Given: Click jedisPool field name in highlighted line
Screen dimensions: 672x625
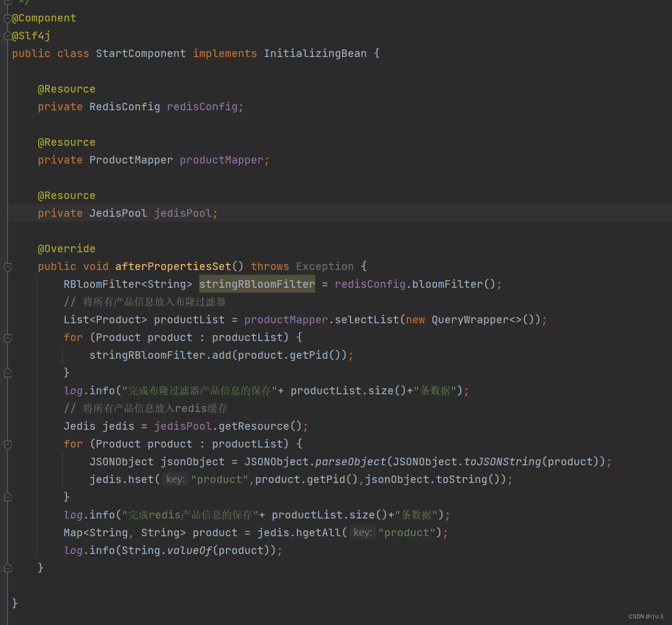Looking at the screenshot, I should 183,213.
